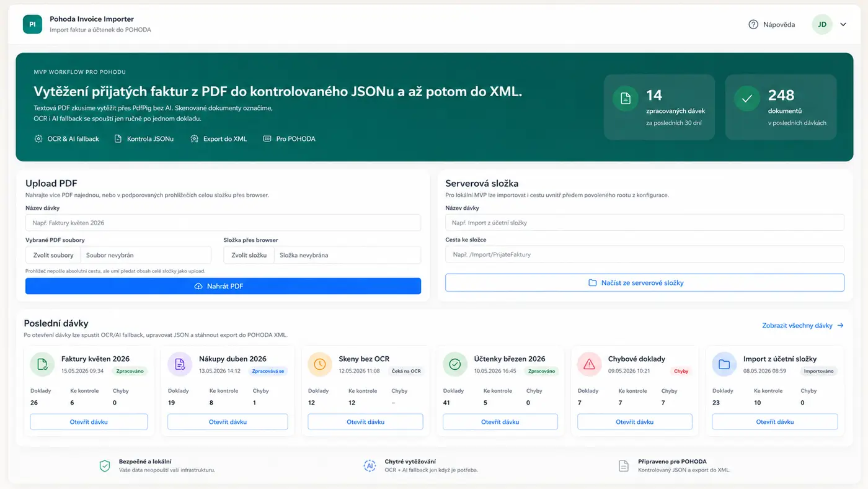The width and height of the screenshot is (868, 489).
Task: Click the Faktury květen 2026 batch icon
Action: click(42, 364)
